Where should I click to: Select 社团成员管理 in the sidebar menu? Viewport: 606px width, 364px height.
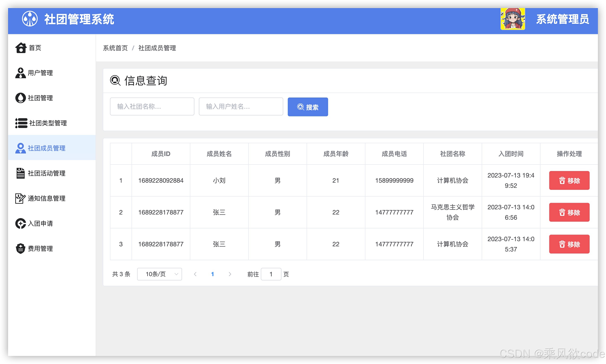point(46,148)
